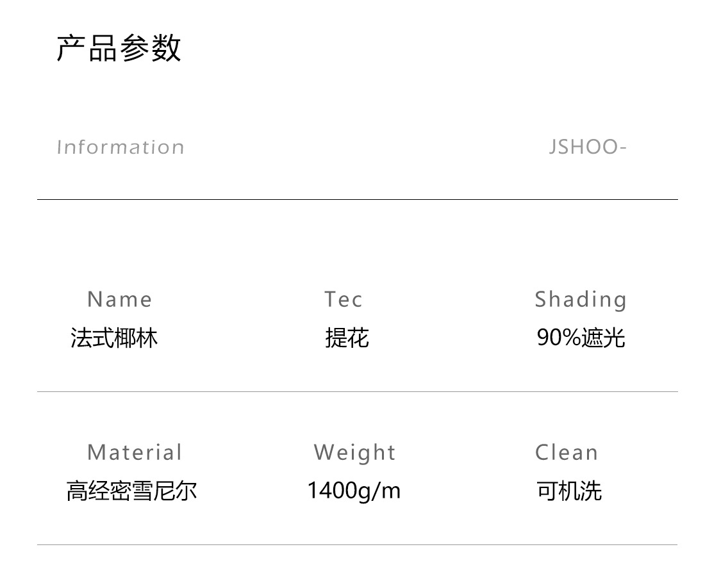Screen dimensions: 721x588
Task: Click the 产品参数 heading
Action: [x=119, y=48]
